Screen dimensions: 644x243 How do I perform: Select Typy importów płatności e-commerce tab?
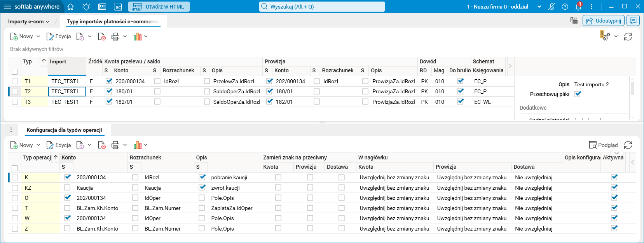113,21
